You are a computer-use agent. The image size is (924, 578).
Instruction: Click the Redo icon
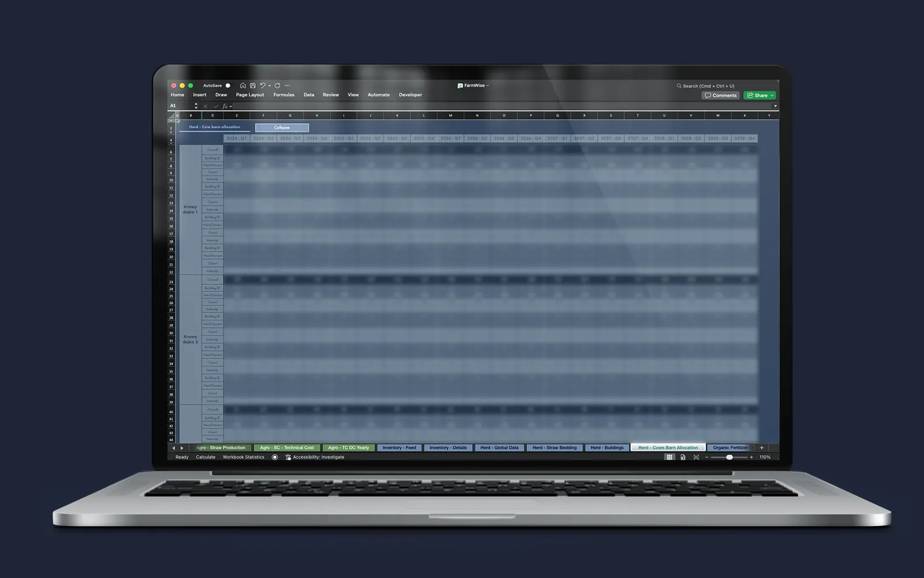click(x=277, y=86)
